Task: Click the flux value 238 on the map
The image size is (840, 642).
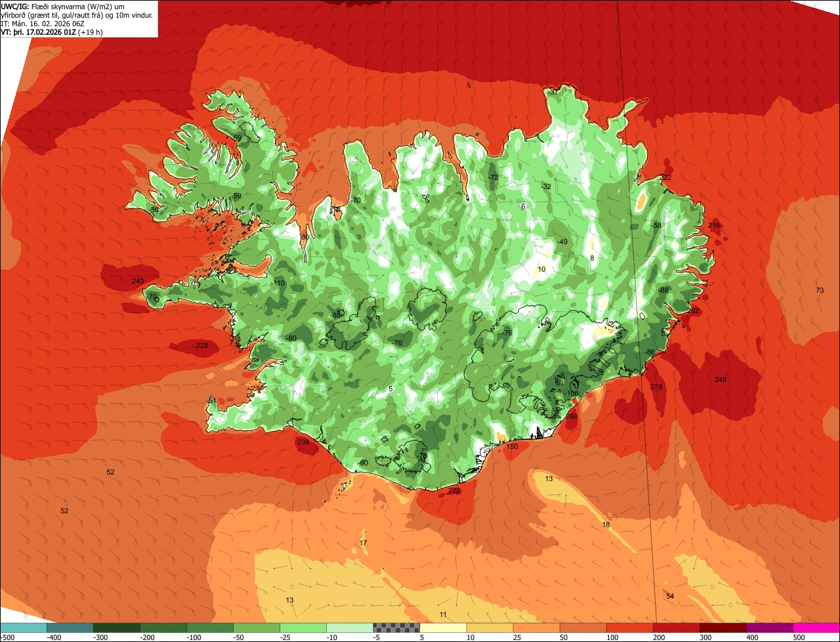Action: 303,442
